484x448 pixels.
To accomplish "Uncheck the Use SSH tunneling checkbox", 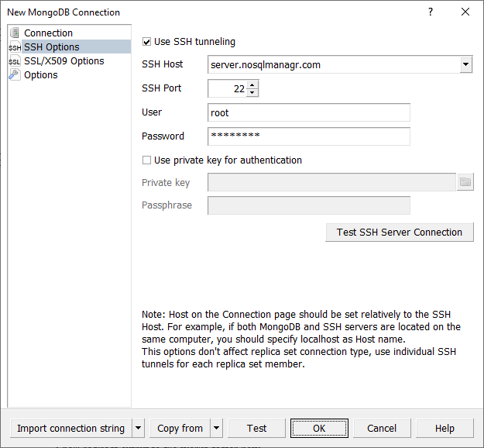I will [148, 42].
